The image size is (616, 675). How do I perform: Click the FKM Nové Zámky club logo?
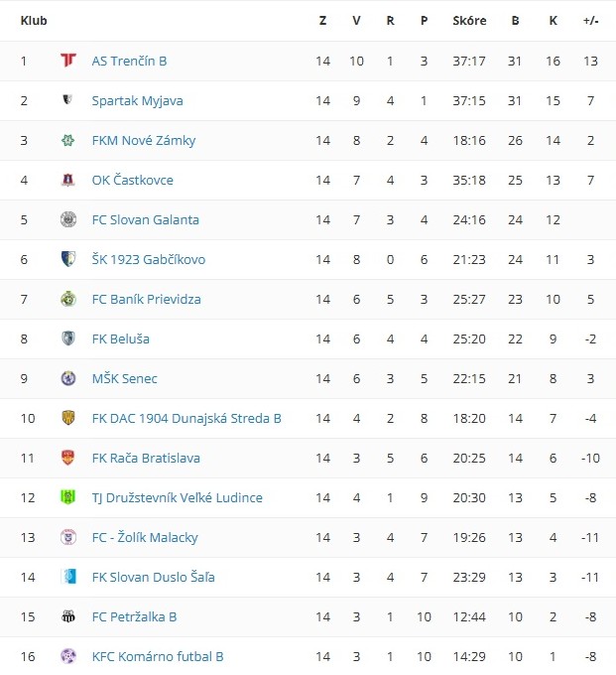click(67, 140)
